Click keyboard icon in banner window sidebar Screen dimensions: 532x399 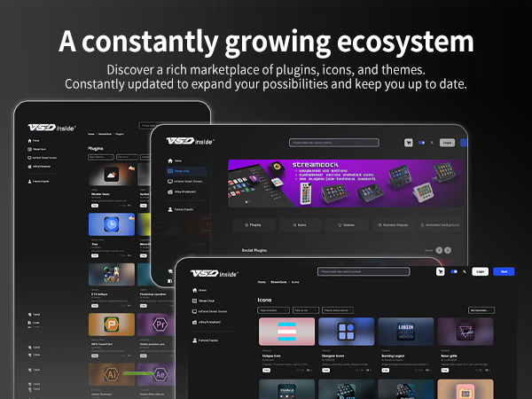tap(170, 192)
